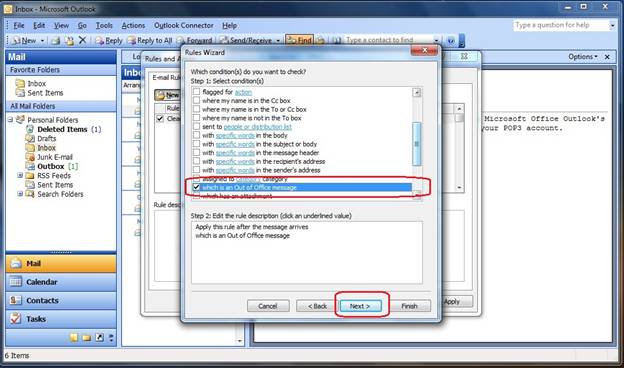Click the Delete X icon in toolbar

[82, 40]
